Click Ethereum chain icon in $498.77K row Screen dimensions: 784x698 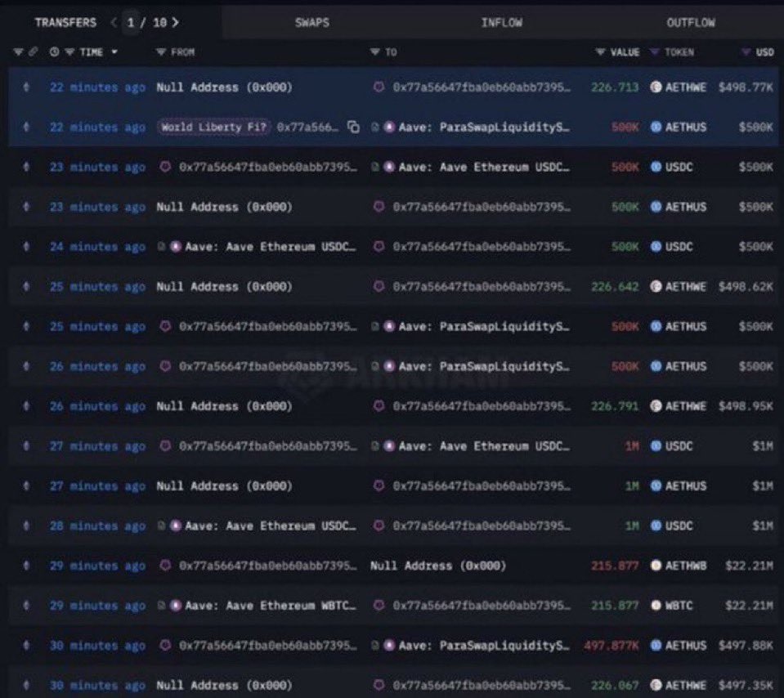point(26,87)
